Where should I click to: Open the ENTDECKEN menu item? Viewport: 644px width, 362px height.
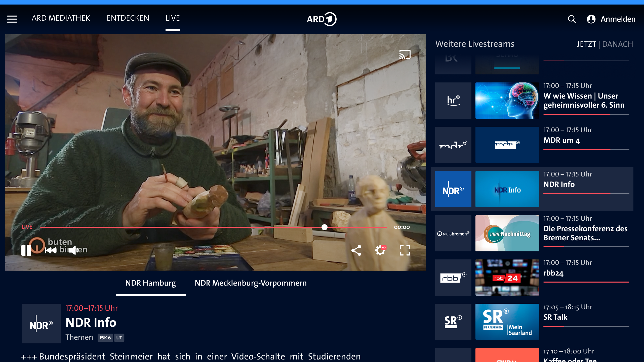click(x=128, y=18)
